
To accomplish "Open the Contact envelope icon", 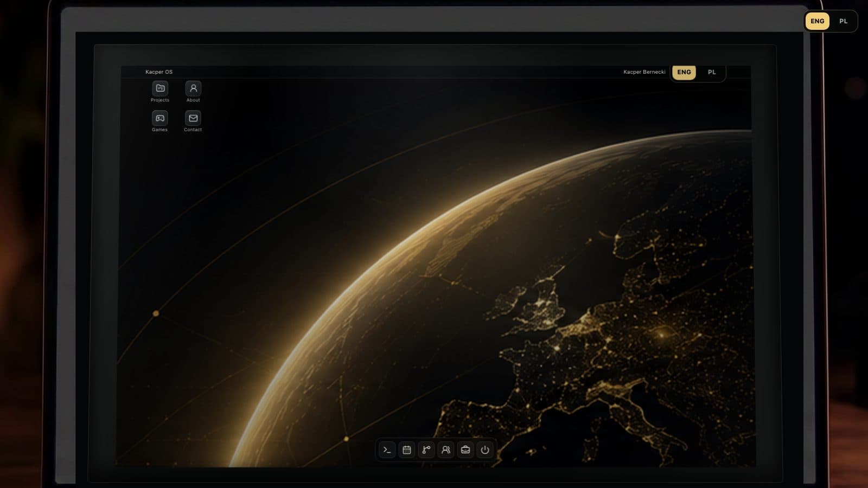I will click(193, 118).
